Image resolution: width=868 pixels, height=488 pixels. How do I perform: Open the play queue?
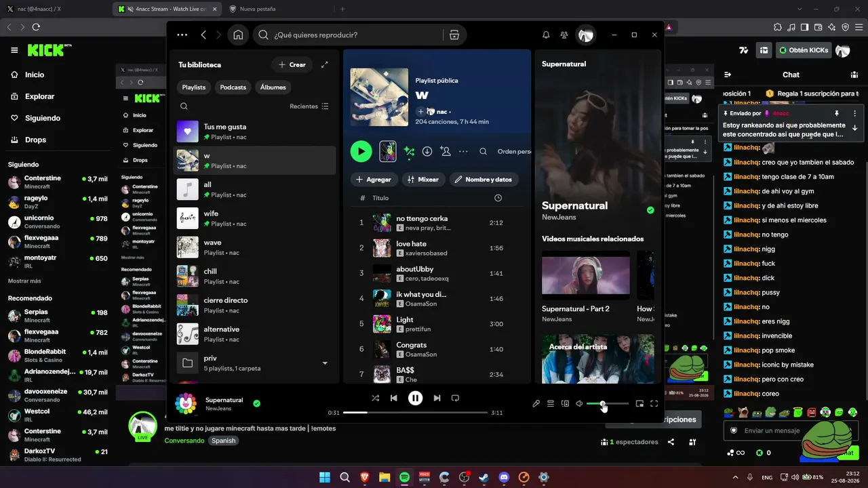551,403
